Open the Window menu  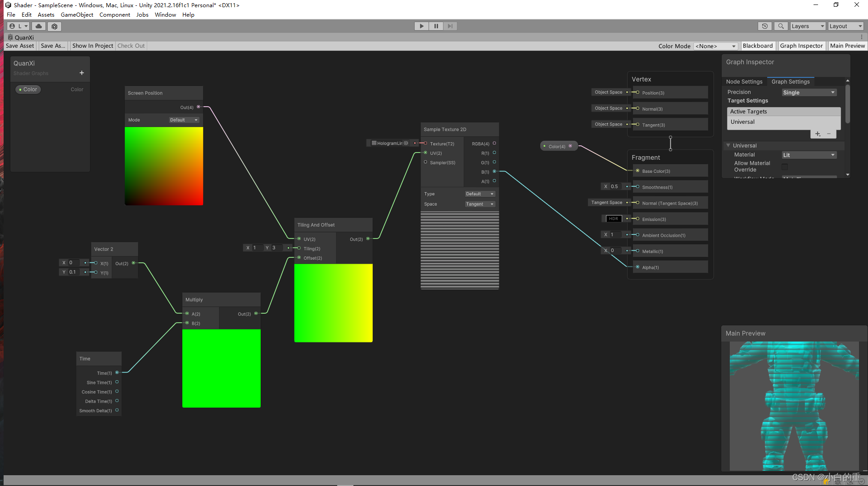coord(165,15)
